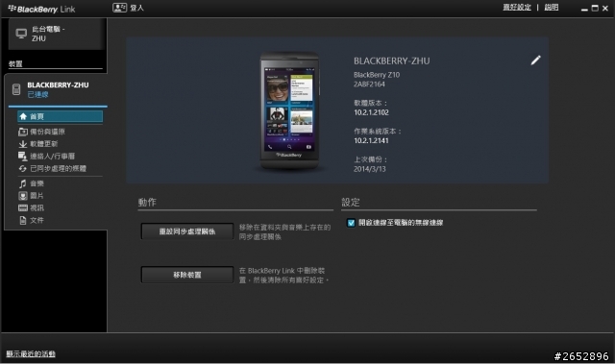Click the documents page icon

[x=23, y=220]
